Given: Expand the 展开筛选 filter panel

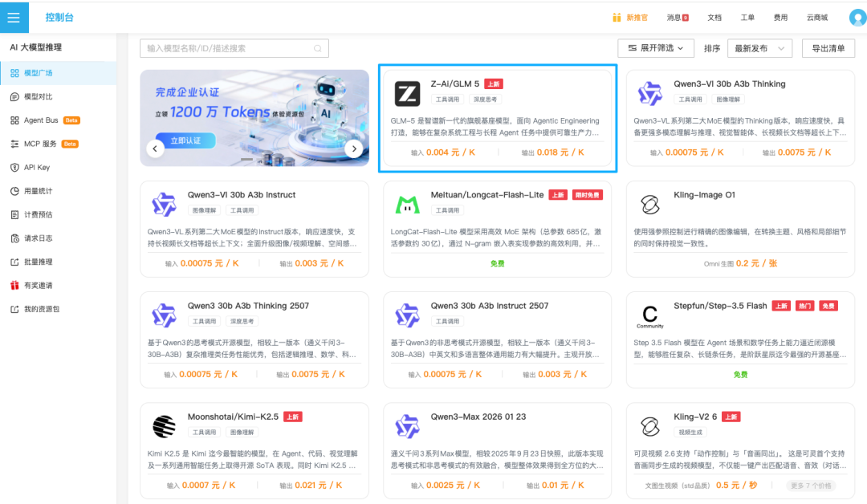Looking at the screenshot, I should click(x=656, y=49).
